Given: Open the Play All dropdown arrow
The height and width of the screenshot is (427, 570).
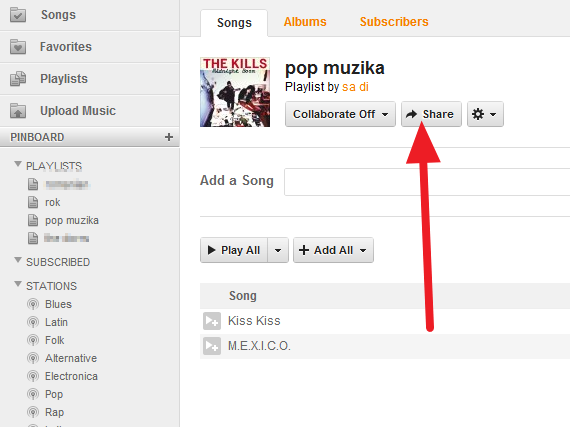Looking at the screenshot, I should pos(278,250).
